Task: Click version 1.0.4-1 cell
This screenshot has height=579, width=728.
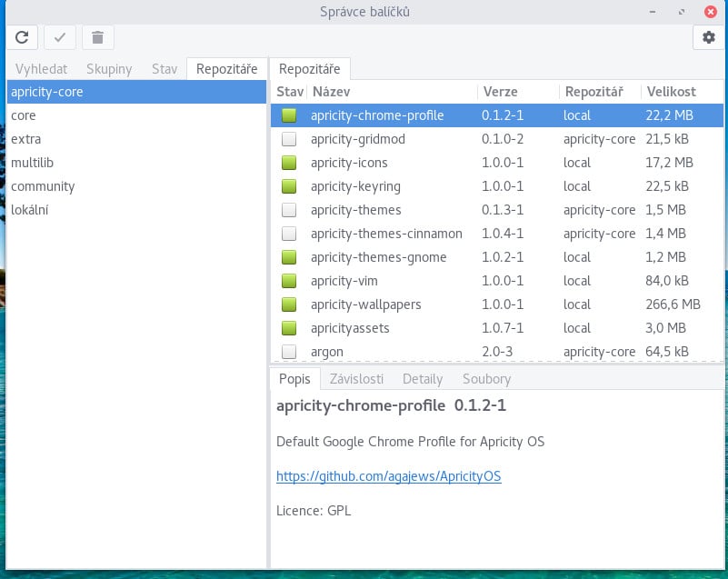Action: click(503, 234)
